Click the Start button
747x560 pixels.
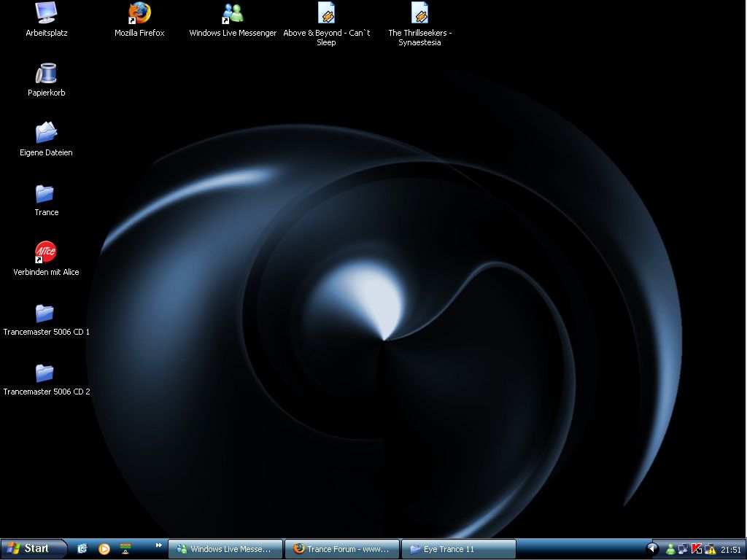(33, 549)
